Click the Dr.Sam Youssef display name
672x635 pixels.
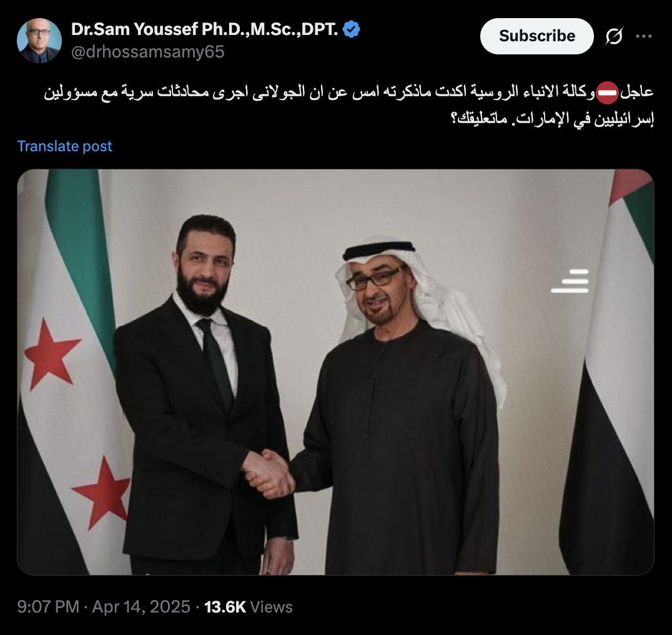coord(204,29)
